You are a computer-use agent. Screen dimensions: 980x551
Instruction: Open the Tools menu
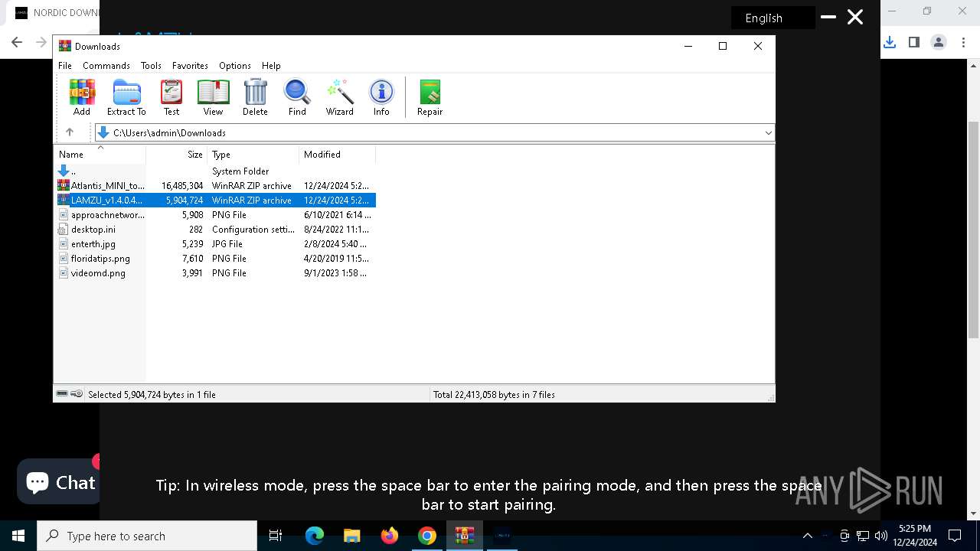click(151, 66)
